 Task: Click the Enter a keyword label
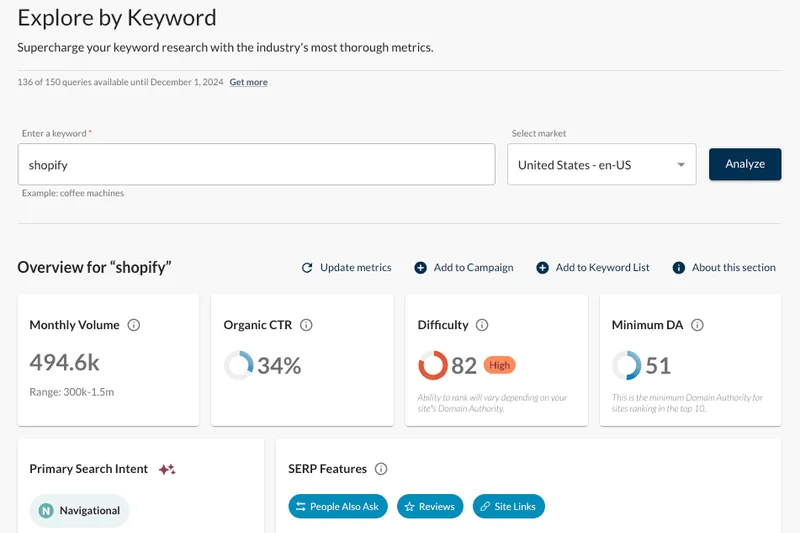coord(54,134)
